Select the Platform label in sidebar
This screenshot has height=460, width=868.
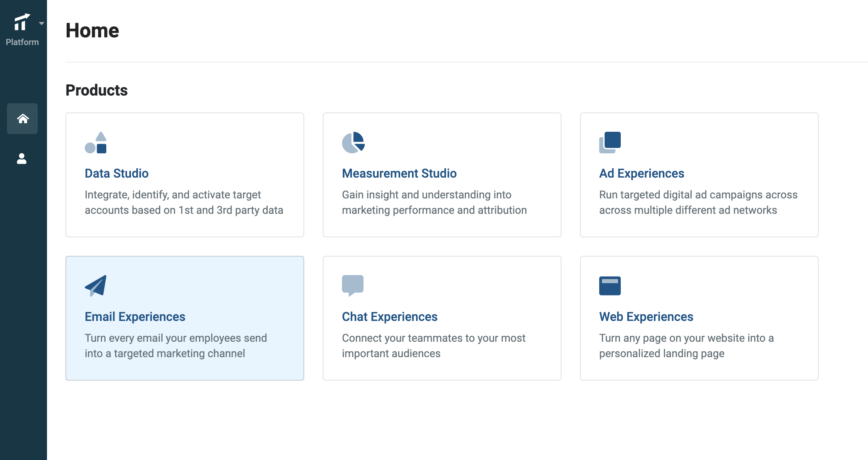(22, 42)
